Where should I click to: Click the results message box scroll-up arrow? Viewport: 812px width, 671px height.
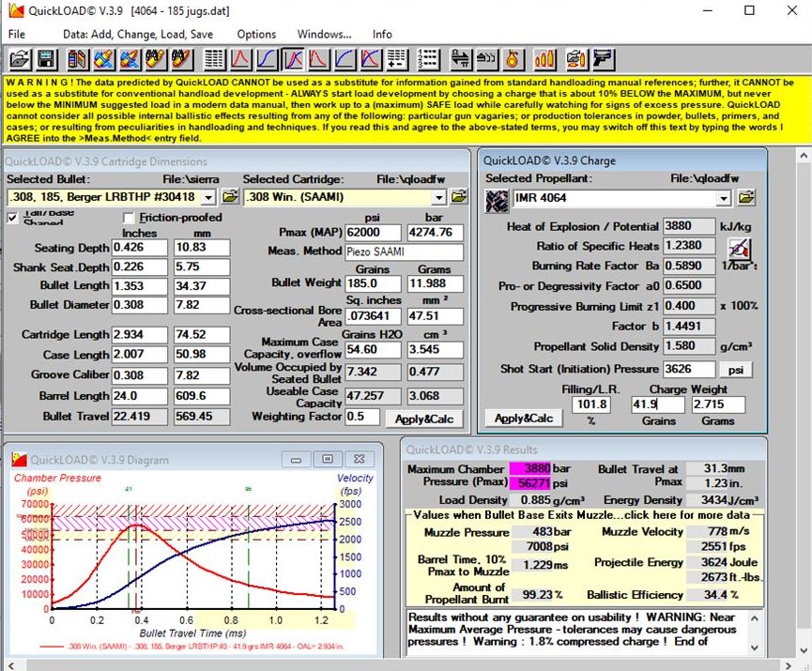[x=755, y=618]
